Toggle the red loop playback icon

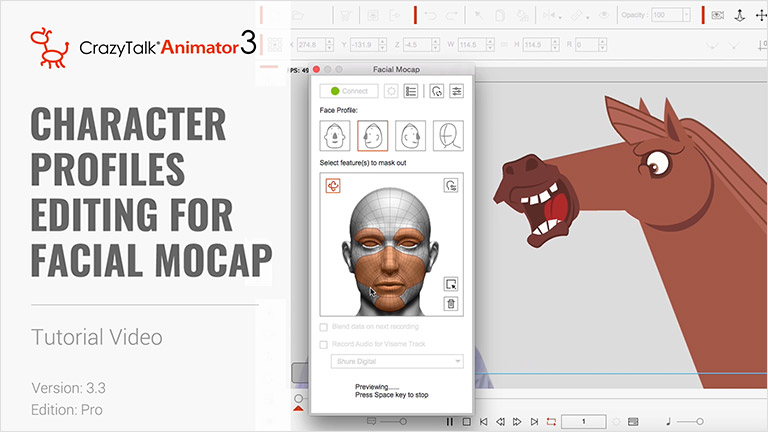click(551, 422)
